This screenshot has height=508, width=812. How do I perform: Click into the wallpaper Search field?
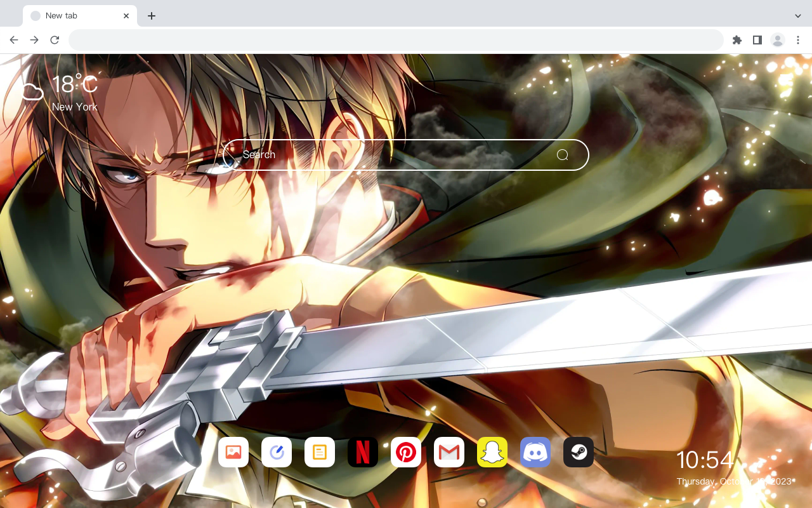tap(406, 155)
